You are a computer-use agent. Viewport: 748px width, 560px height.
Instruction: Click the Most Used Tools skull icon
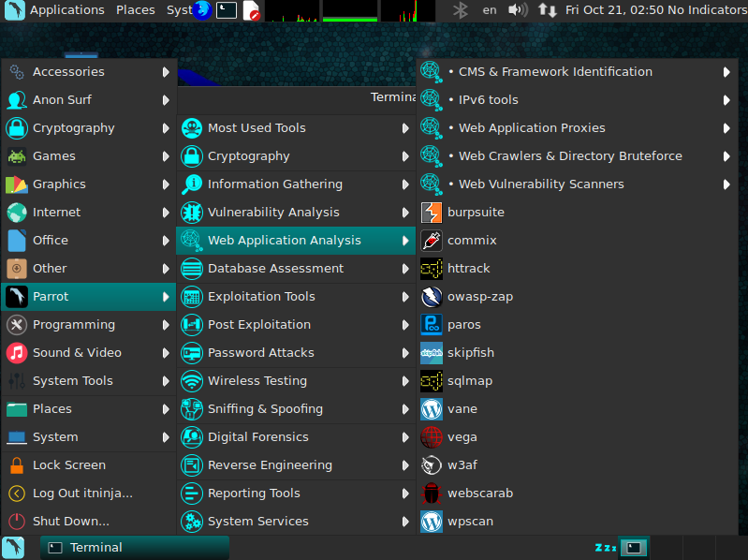pyautogui.click(x=192, y=128)
